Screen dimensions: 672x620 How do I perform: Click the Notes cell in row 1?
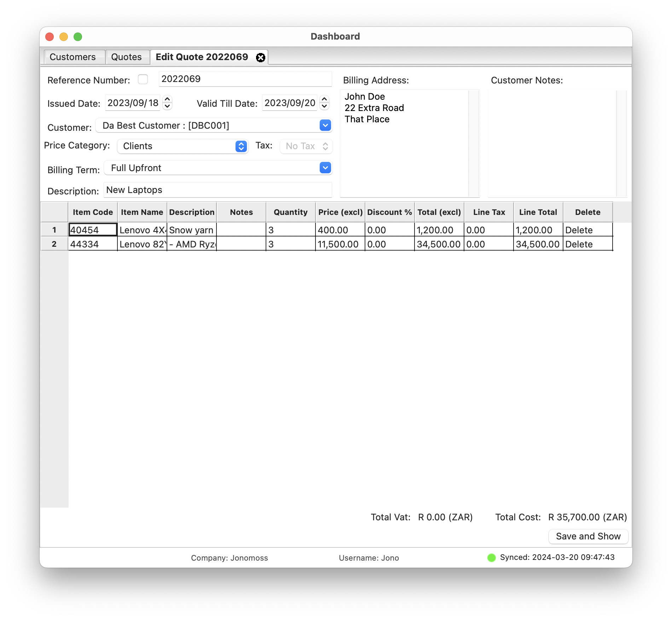coord(241,230)
